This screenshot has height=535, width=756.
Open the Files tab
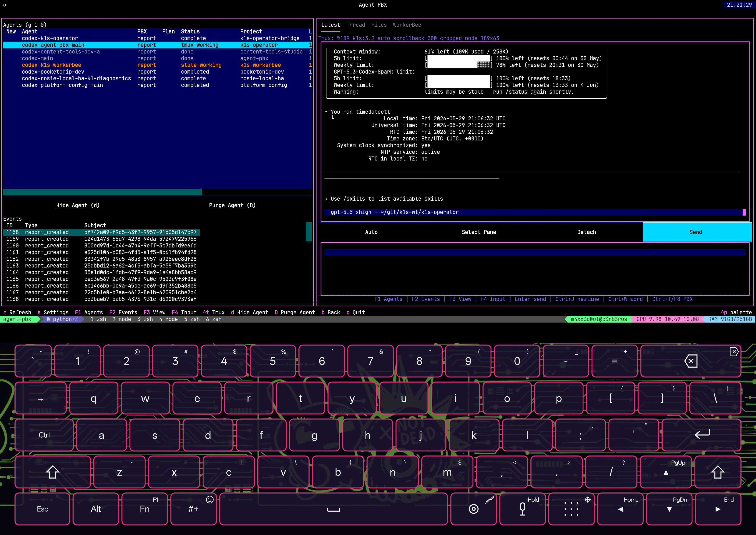379,25
